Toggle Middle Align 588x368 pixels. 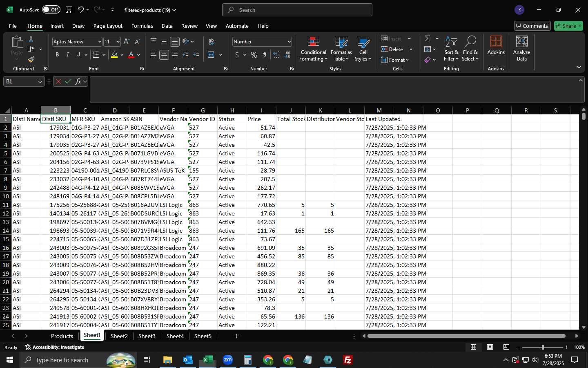point(164,41)
